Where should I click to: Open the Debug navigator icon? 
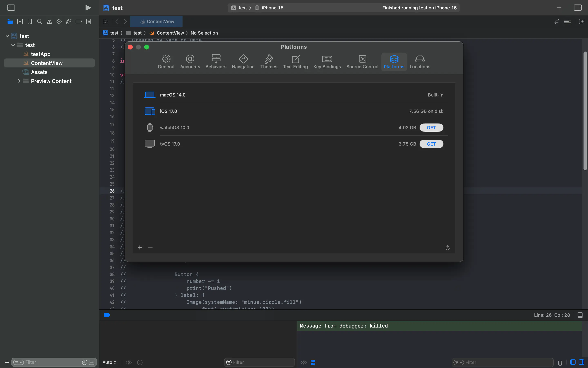coord(69,21)
